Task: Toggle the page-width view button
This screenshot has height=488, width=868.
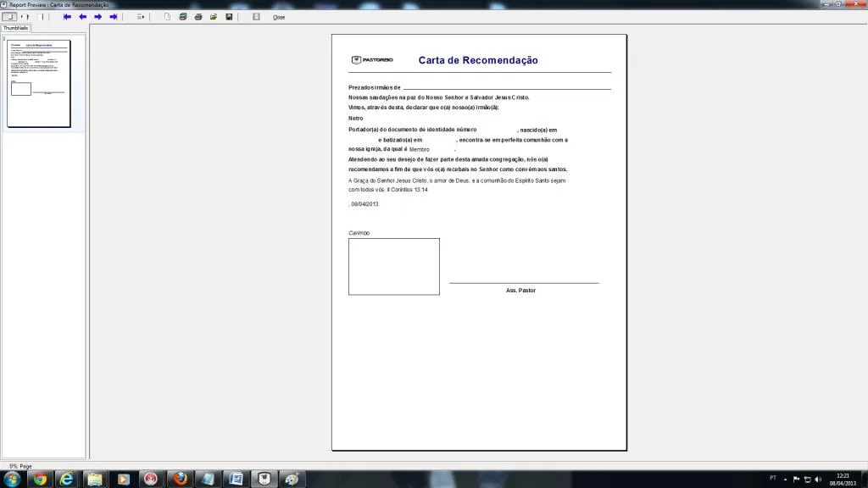Action: (x=25, y=17)
